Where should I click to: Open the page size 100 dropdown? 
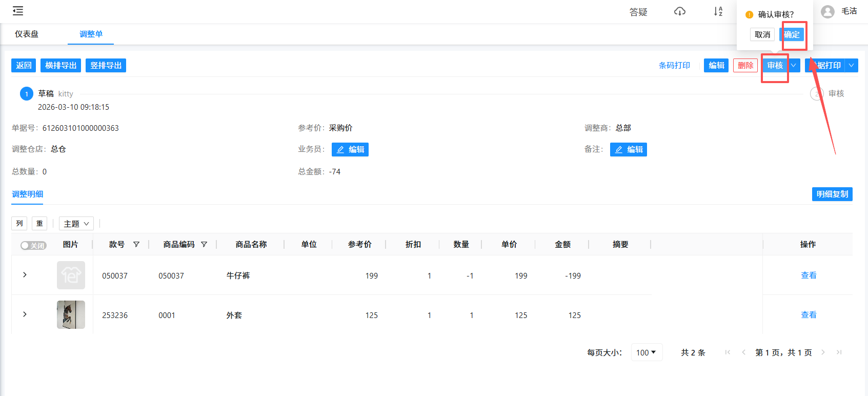click(x=646, y=352)
